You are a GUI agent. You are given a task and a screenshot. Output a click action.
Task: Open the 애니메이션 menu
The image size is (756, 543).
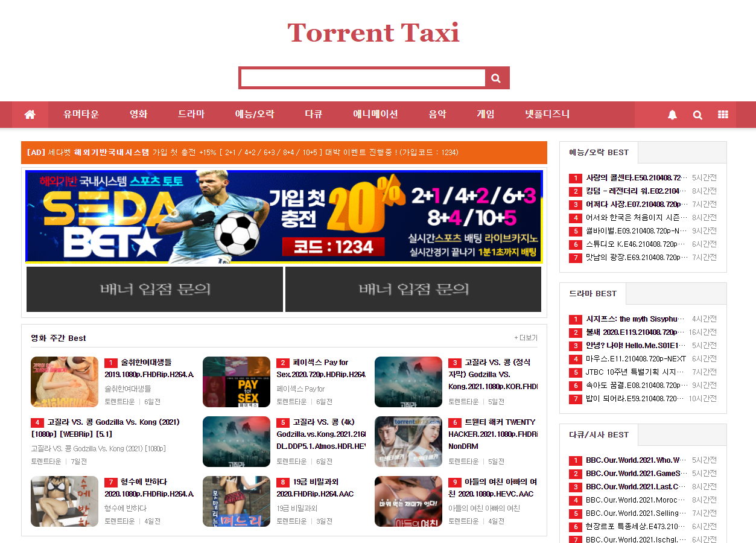click(375, 115)
